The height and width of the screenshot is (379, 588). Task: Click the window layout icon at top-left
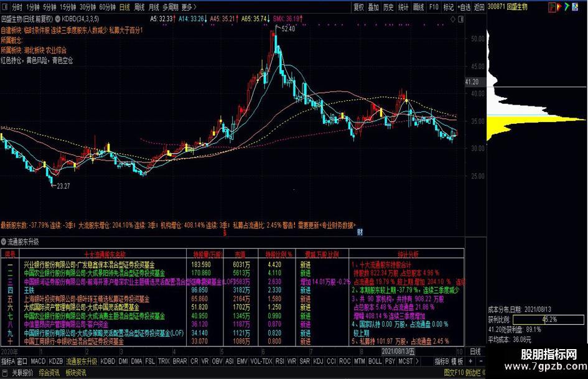(x=4, y=7)
